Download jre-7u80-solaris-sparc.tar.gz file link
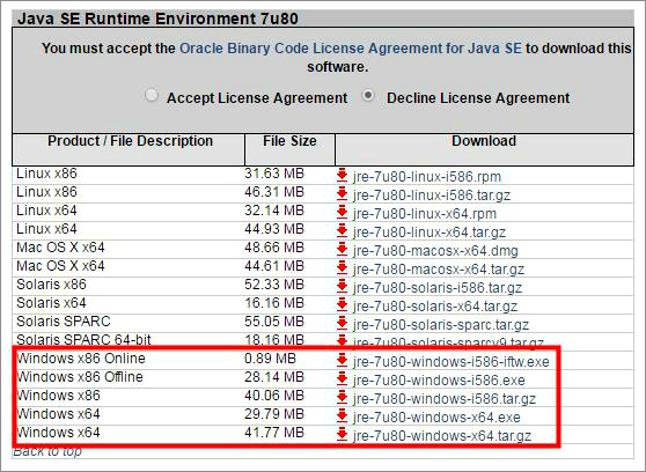This screenshot has height=472, width=646. [441, 325]
